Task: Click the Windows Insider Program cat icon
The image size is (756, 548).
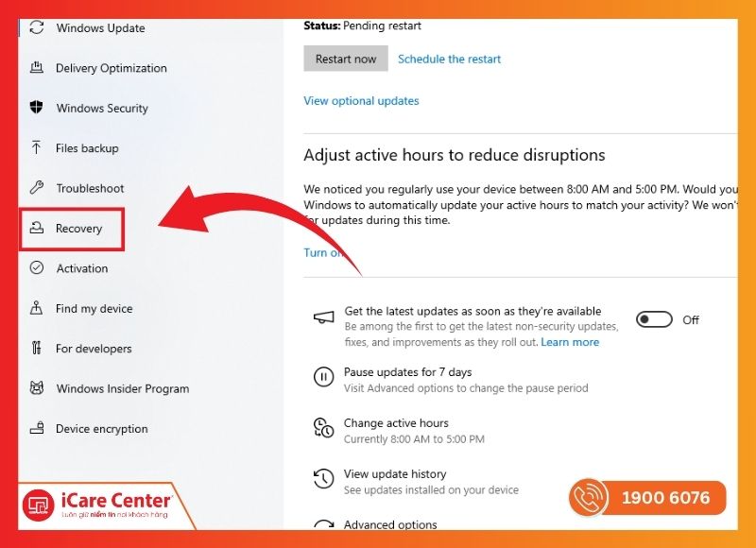Action: click(x=37, y=388)
